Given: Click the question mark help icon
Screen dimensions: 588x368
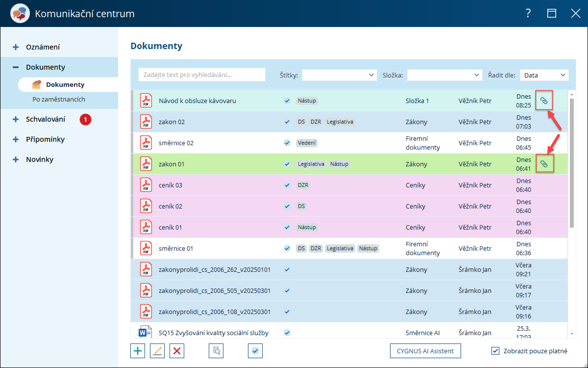Looking at the screenshot, I should pos(528,13).
